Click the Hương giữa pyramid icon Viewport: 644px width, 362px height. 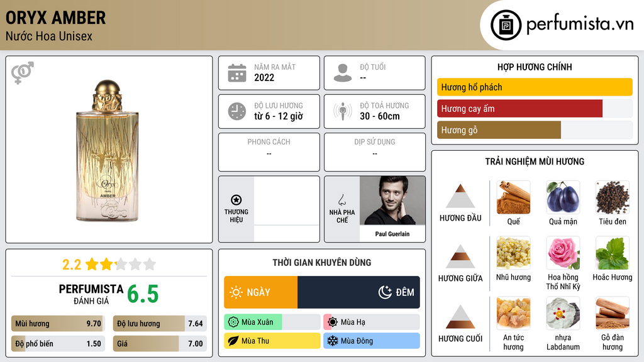[460, 256]
